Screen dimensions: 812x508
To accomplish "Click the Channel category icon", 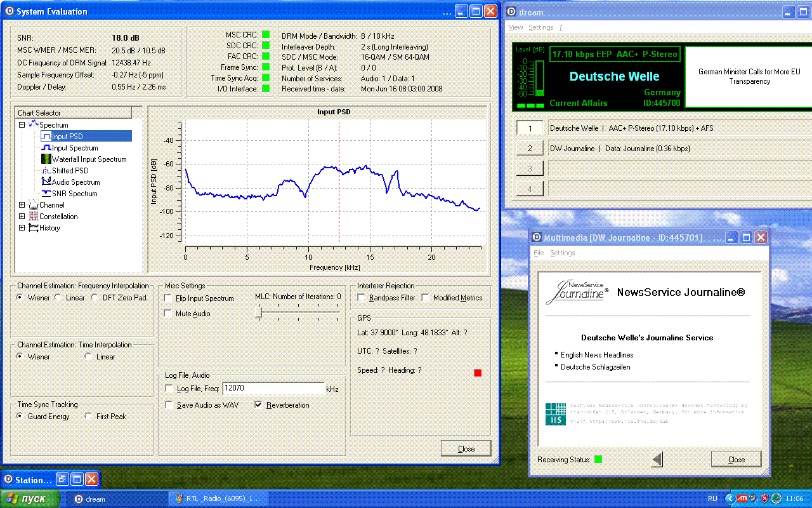I will [x=34, y=204].
